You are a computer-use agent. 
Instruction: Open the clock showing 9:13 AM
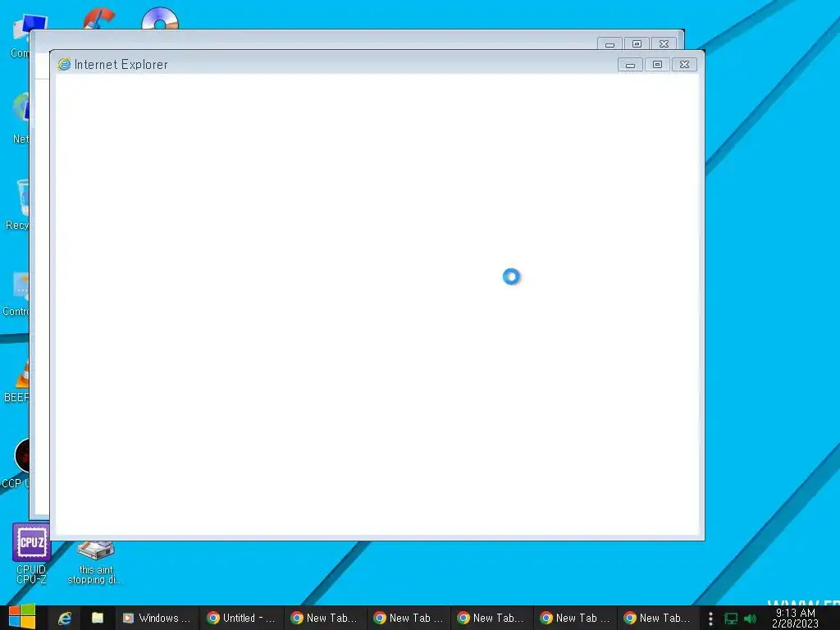coord(795,619)
